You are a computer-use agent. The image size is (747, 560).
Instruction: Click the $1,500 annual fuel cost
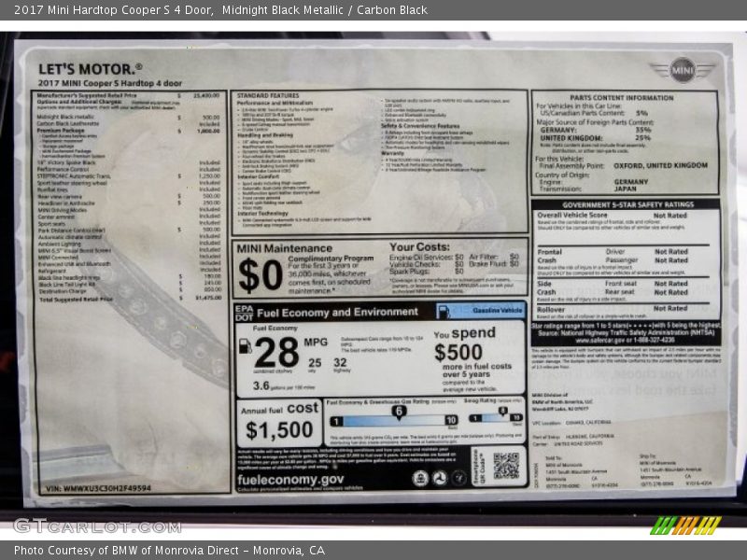pyautogui.click(x=279, y=430)
